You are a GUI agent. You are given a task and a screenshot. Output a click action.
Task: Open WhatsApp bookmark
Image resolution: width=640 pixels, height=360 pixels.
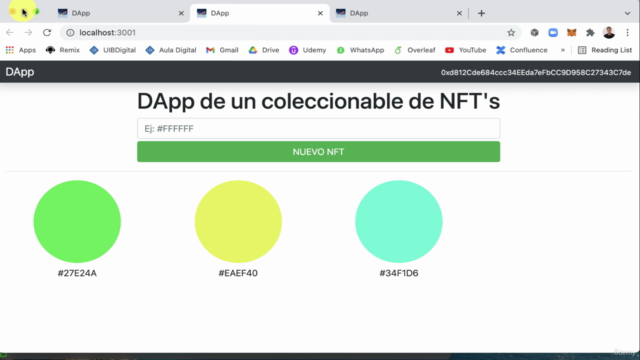360,50
